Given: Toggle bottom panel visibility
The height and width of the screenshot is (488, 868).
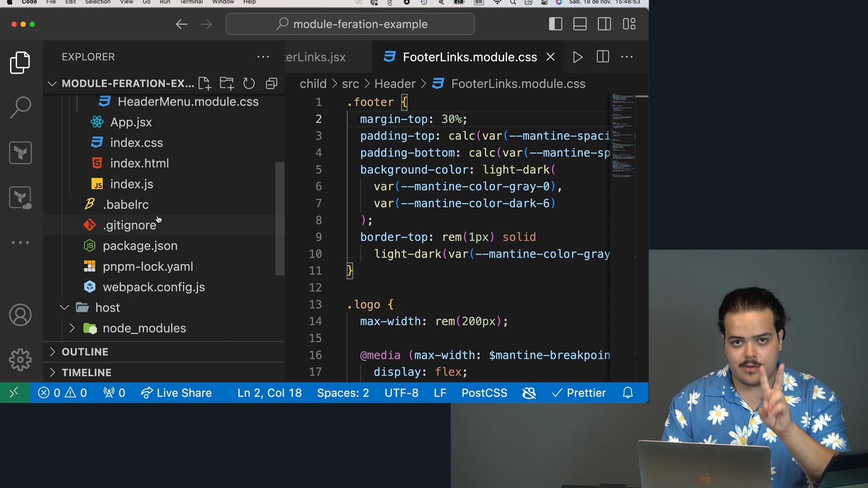Looking at the screenshot, I should pos(580,24).
